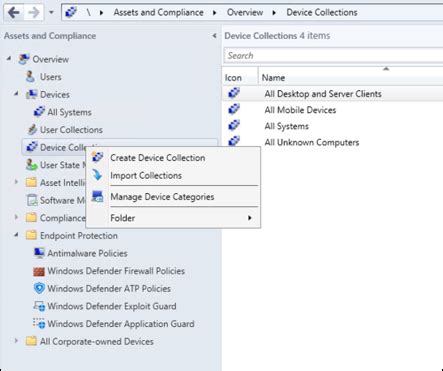The width and height of the screenshot is (443, 371).
Task: Select Assets and Compliance in breadcrumb
Action: (158, 12)
